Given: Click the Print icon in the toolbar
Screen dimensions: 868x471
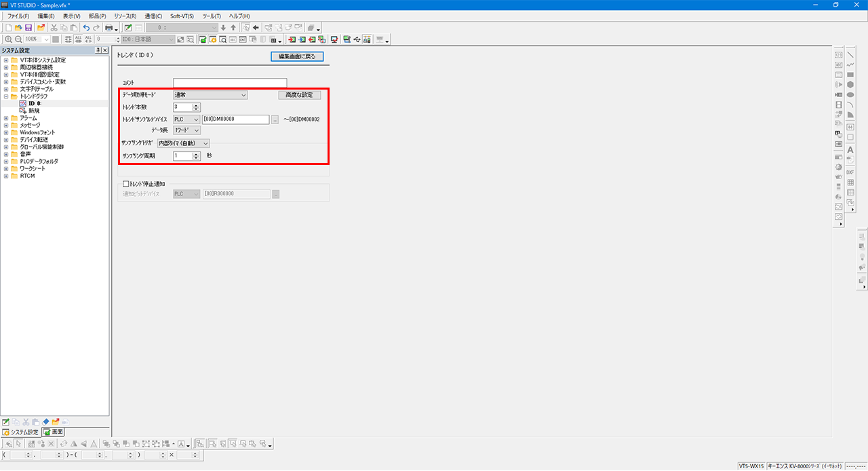Looking at the screenshot, I should pyautogui.click(x=108, y=28).
